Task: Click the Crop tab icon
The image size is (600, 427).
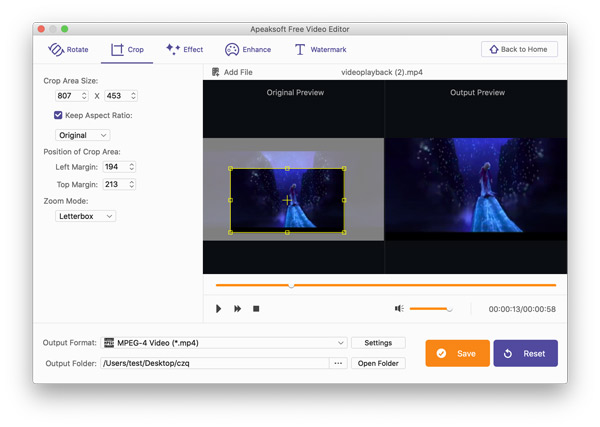Action: pos(117,49)
